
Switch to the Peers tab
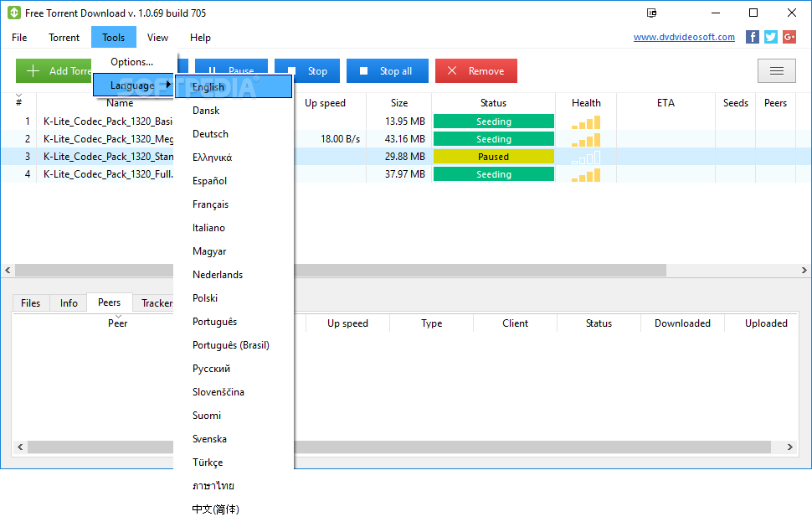pos(110,302)
